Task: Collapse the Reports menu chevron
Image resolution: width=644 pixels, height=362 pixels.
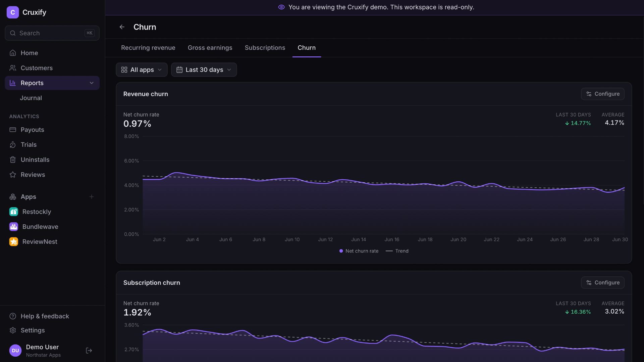Action: 92,83
